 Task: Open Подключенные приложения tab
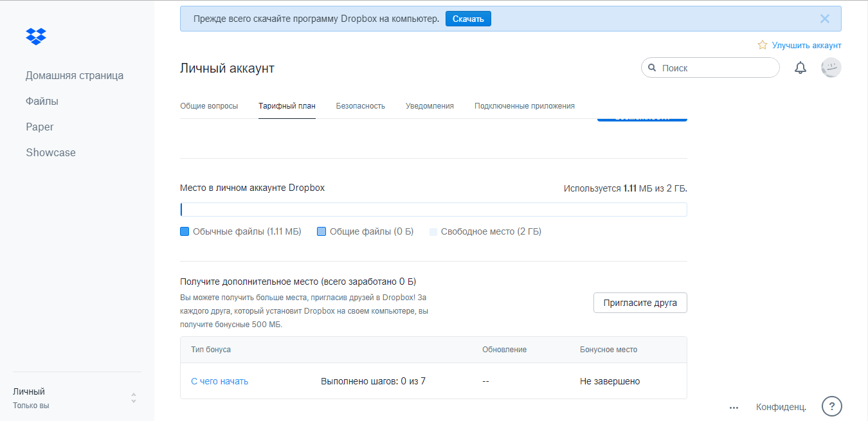(x=525, y=106)
